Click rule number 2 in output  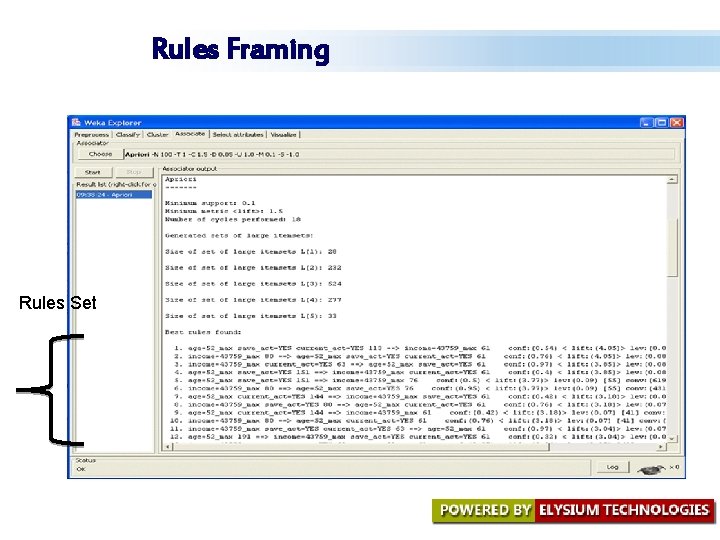pos(420,356)
